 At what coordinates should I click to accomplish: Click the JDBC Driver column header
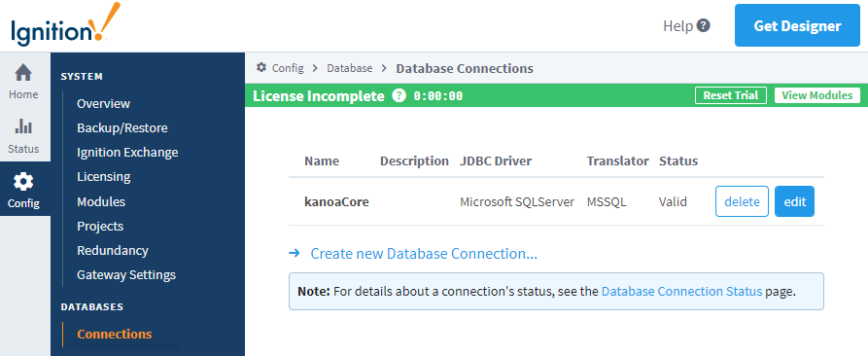point(496,161)
